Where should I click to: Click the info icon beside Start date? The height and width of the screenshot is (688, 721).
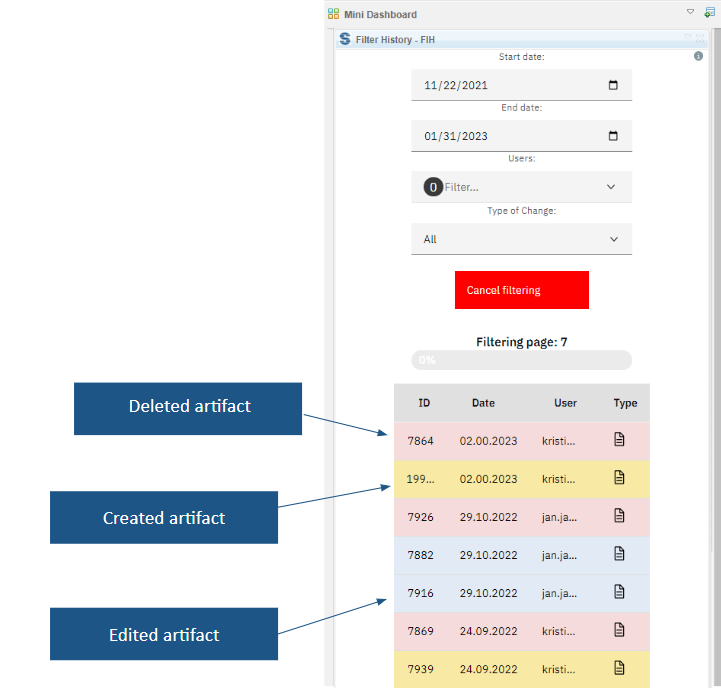pyautogui.click(x=698, y=56)
